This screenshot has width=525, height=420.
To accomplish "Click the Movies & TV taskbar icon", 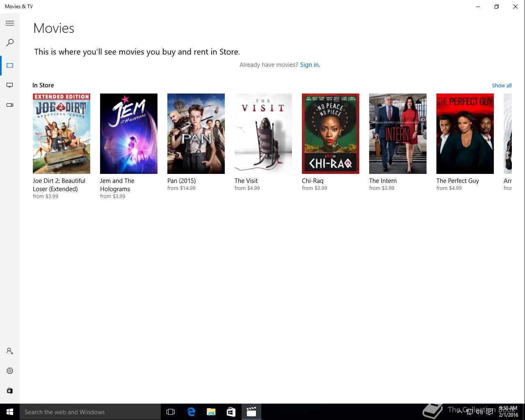I will coord(251,412).
